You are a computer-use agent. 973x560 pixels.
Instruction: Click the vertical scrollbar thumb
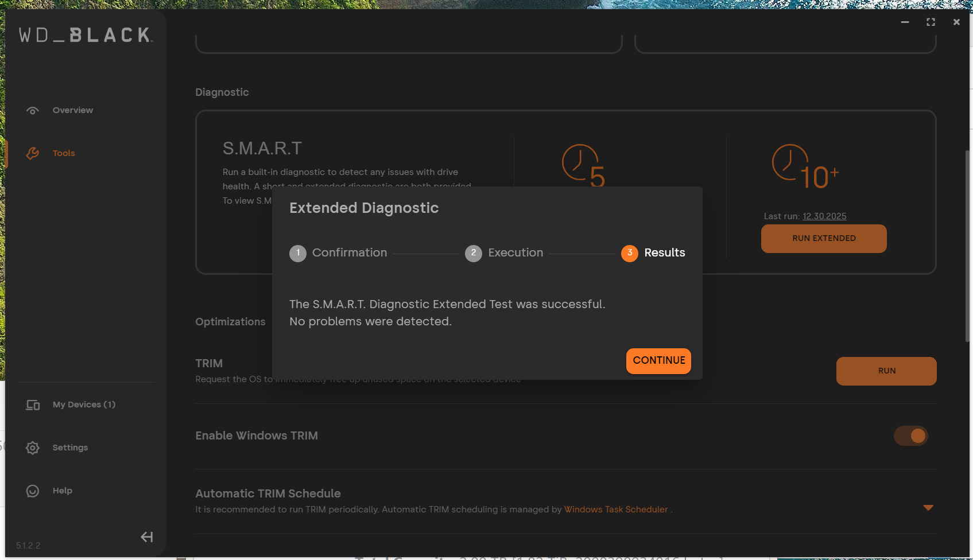967,246
